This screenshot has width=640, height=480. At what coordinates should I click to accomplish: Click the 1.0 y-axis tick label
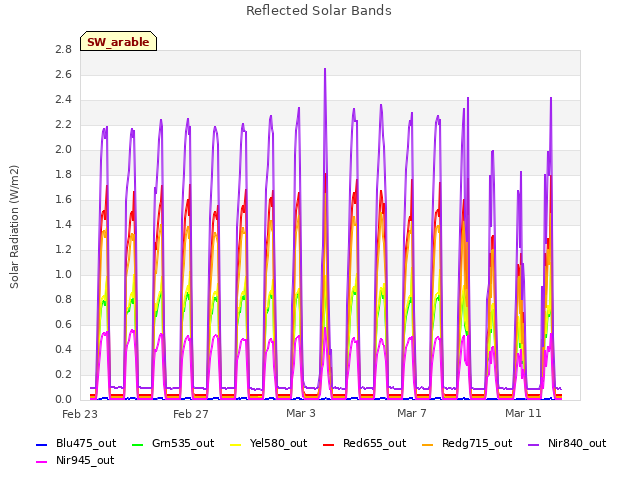point(63,274)
